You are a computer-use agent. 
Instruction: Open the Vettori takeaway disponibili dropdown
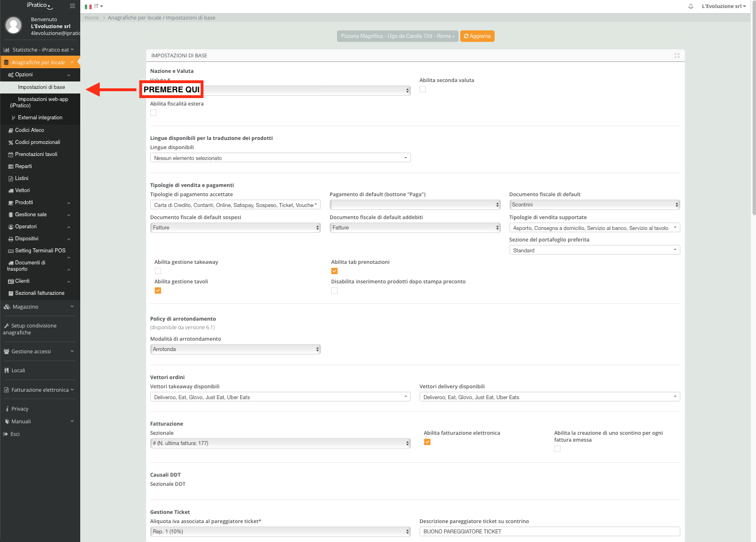tap(280, 397)
